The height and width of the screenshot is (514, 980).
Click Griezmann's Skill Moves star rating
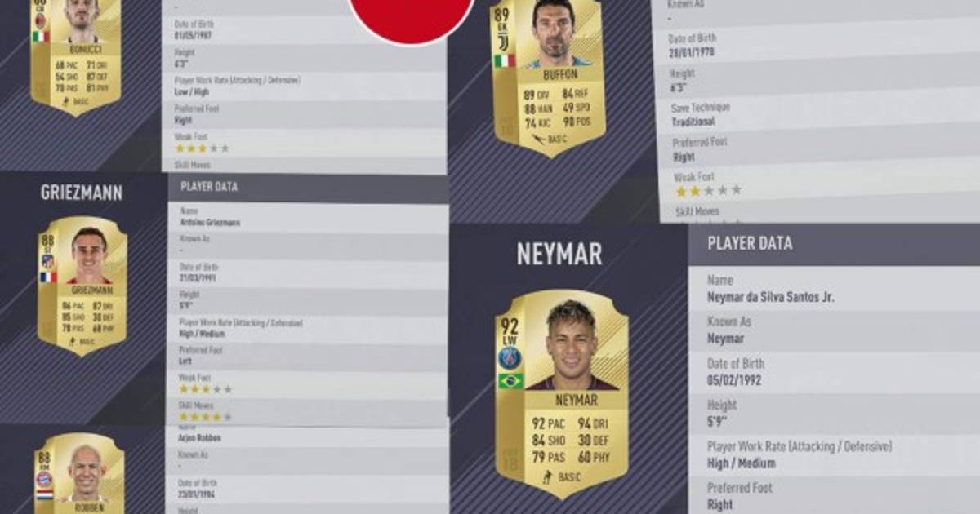click(200, 417)
